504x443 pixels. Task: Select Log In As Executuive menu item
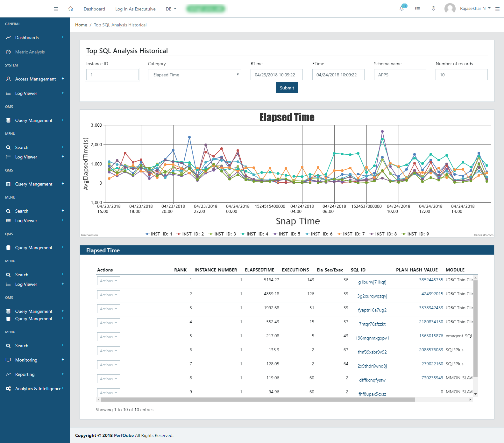[135, 9]
